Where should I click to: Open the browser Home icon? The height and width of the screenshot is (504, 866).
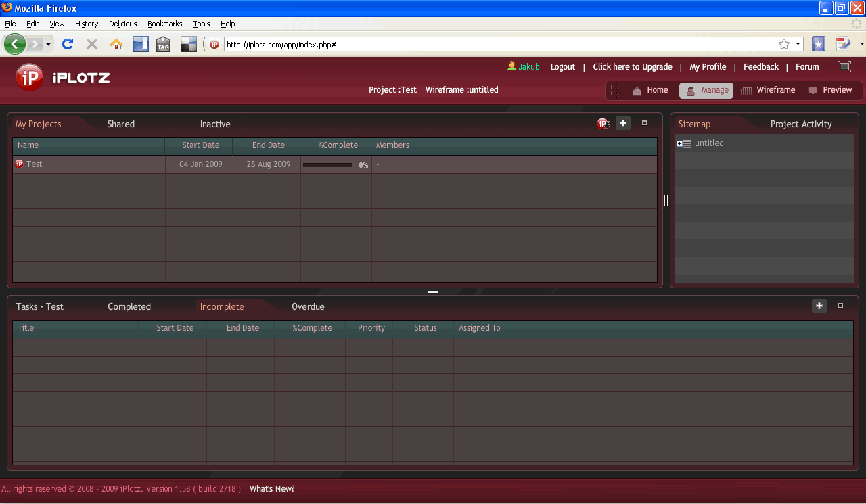(x=116, y=44)
